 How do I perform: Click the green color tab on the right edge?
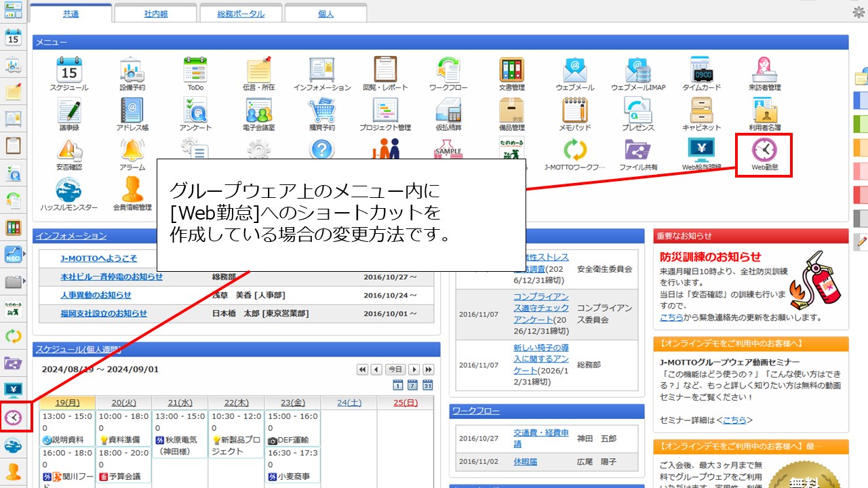click(x=860, y=123)
